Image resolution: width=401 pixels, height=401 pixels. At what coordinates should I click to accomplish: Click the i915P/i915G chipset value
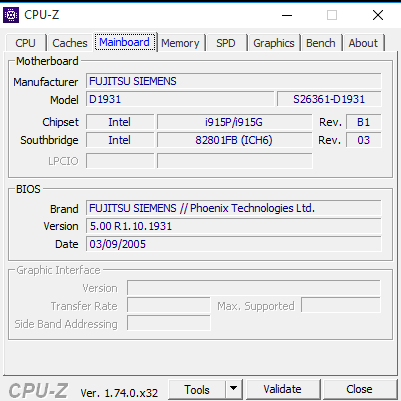[234, 122]
